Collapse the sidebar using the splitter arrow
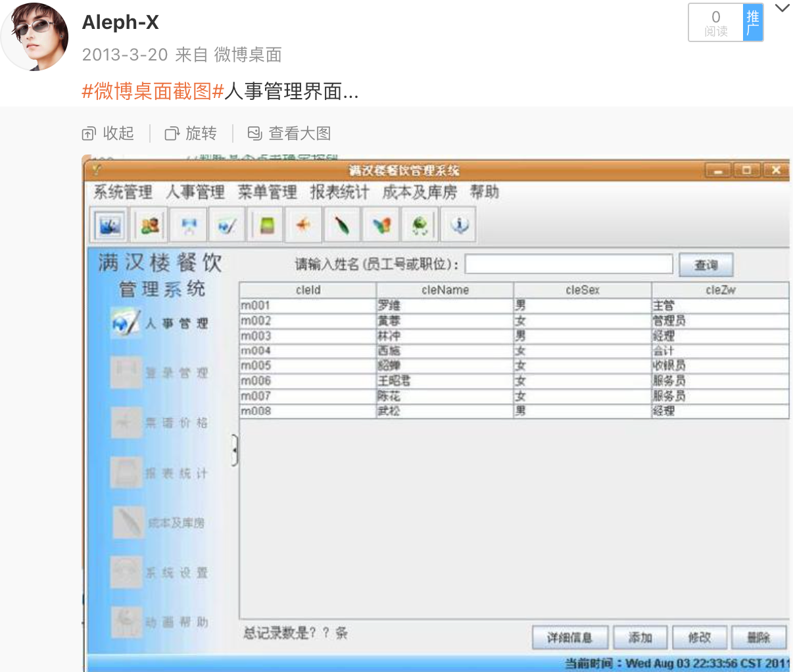The image size is (793, 672). click(x=235, y=450)
